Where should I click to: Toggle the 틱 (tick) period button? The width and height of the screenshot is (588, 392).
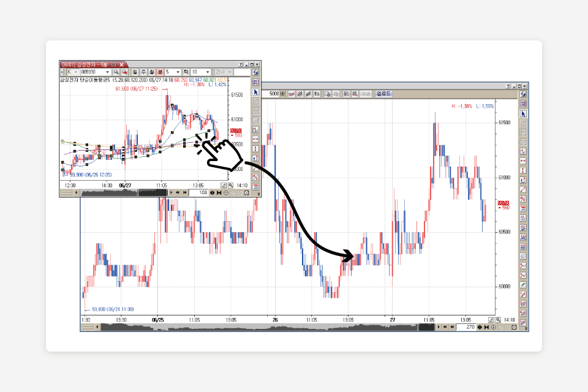(186, 72)
